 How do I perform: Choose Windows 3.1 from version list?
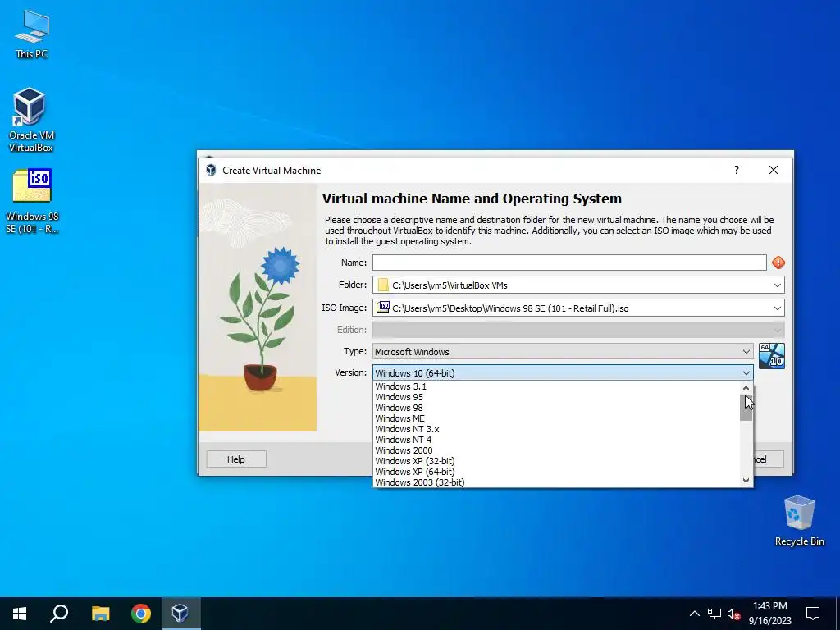point(556,386)
